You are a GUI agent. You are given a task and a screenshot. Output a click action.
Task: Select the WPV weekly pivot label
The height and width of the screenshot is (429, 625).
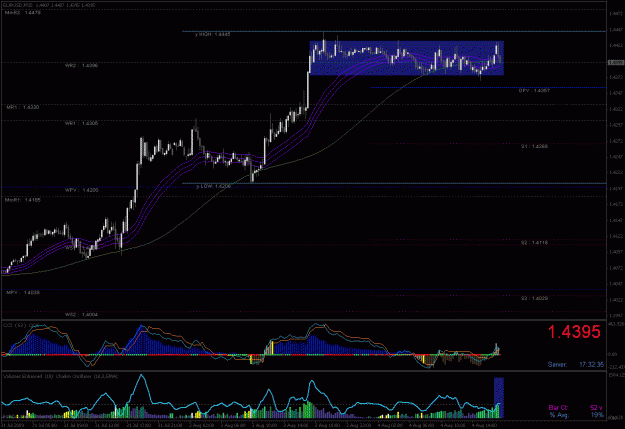pyautogui.click(x=81, y=190)
